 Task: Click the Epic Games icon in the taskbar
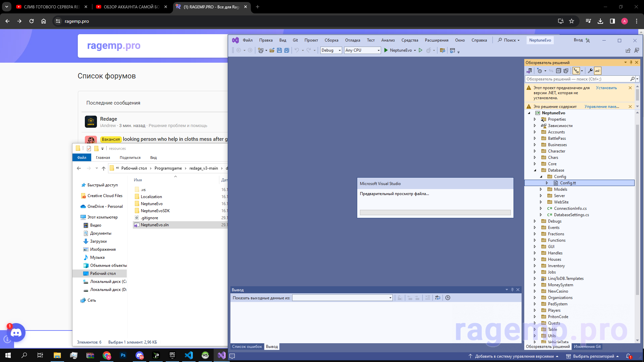click(x=172, y=355)
